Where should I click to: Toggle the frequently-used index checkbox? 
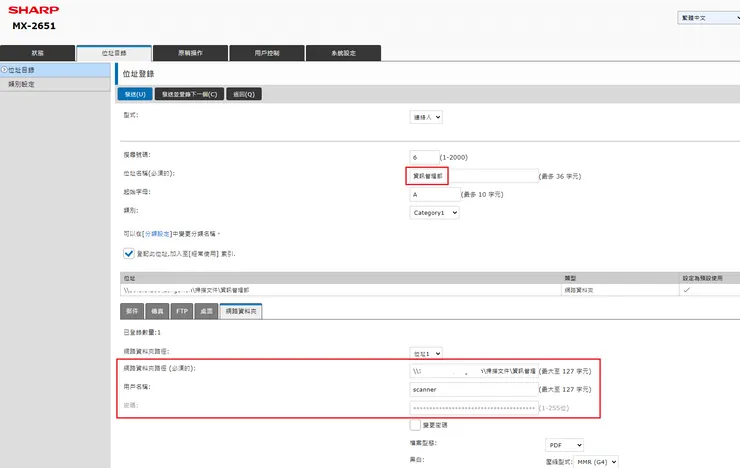coord(128,253)
